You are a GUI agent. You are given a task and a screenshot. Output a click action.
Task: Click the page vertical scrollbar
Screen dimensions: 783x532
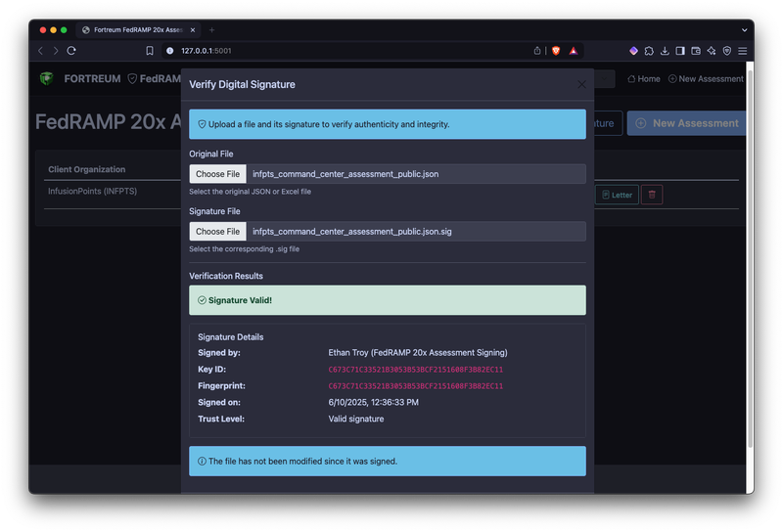(x=750, y=259)
